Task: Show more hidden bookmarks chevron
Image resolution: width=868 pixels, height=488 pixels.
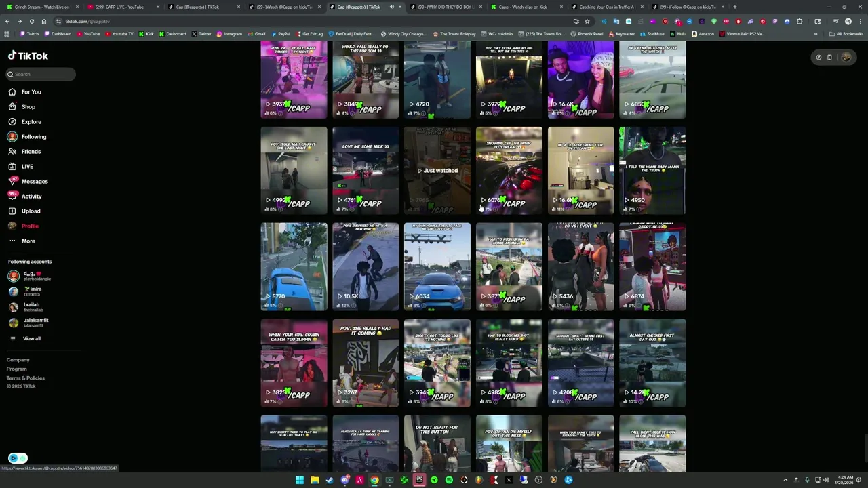Action: click(815, 33)
